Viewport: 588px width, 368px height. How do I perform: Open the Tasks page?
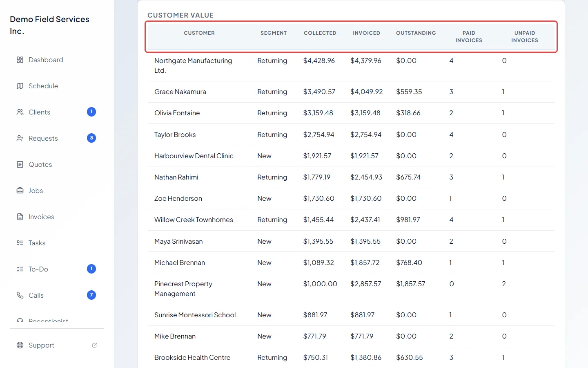[57, 243]
